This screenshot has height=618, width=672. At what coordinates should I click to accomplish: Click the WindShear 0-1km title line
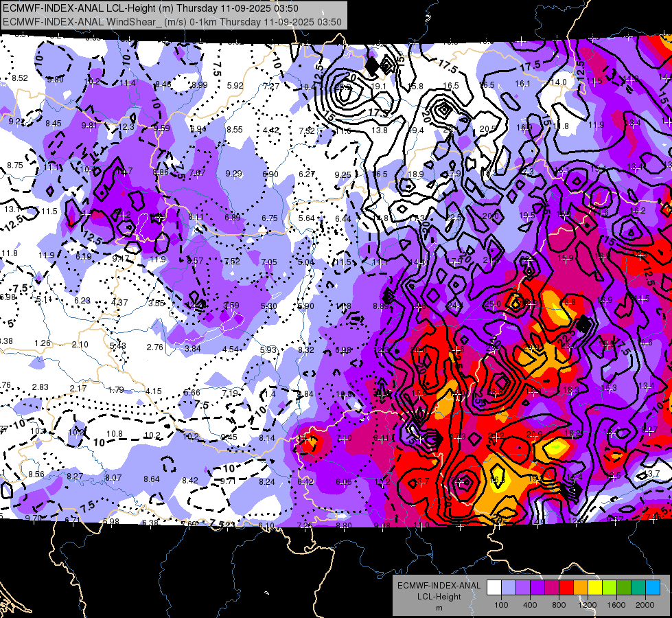[x=172, y=22]
